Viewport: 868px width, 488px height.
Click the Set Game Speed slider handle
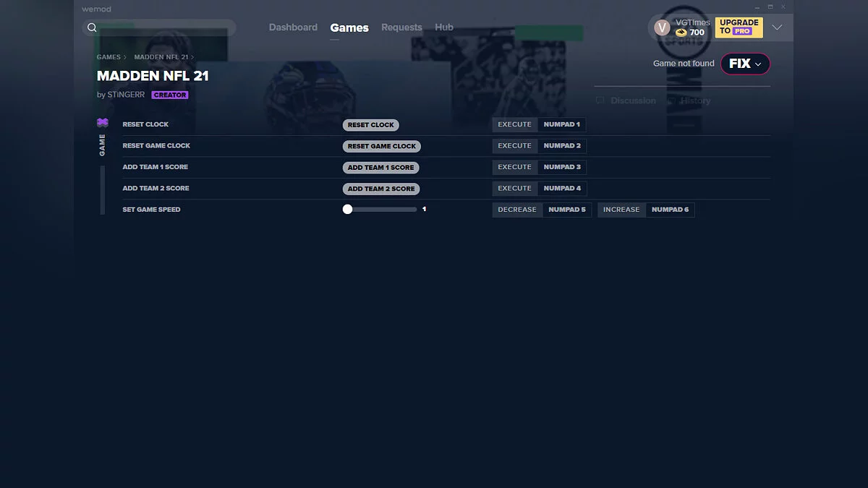(x=347, y=209)
